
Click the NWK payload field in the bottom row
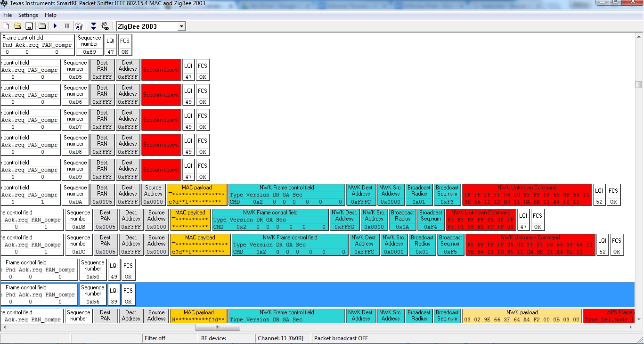point(522,316)
